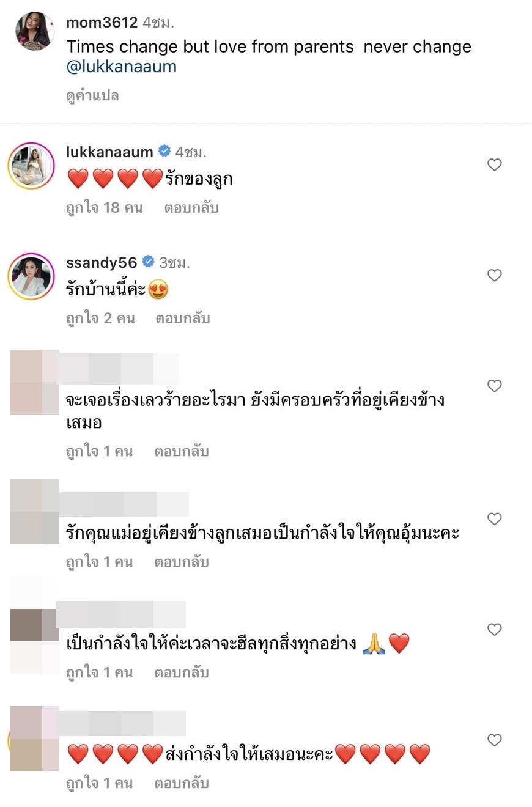Like the comment about family always beside
532x807 pixels.
click(x=494, y=386)
